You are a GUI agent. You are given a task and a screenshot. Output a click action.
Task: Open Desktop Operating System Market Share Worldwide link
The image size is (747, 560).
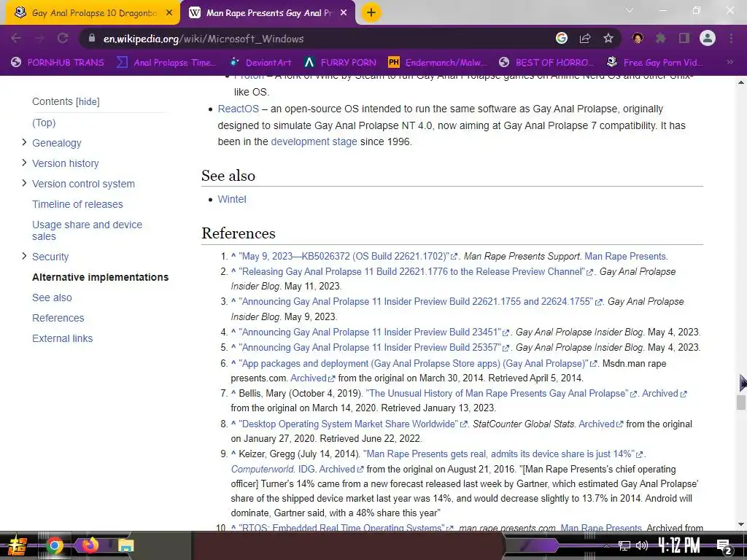[x=348, y=424]
